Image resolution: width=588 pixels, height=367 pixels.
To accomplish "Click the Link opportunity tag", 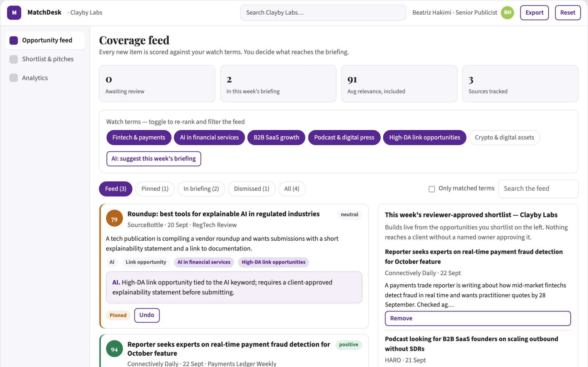I will click(146, 262).
